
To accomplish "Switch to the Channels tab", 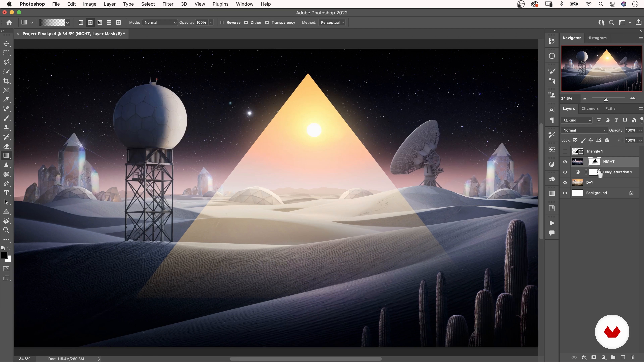I will (590, 108).
